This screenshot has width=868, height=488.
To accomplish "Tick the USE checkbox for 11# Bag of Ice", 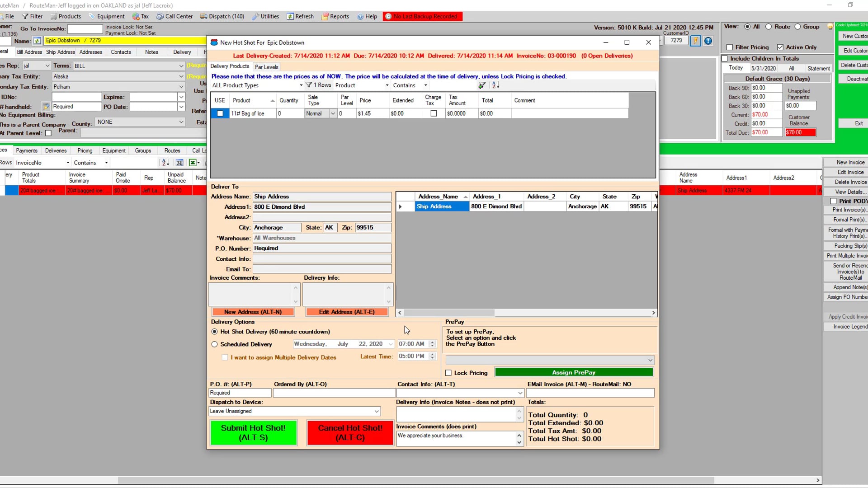I will [x=220, y=113].
